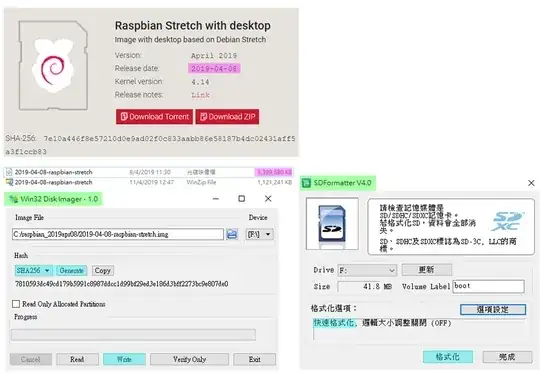Click the Win32 Disk Imager title icon
540x374 pixels.
pos(13,199)
